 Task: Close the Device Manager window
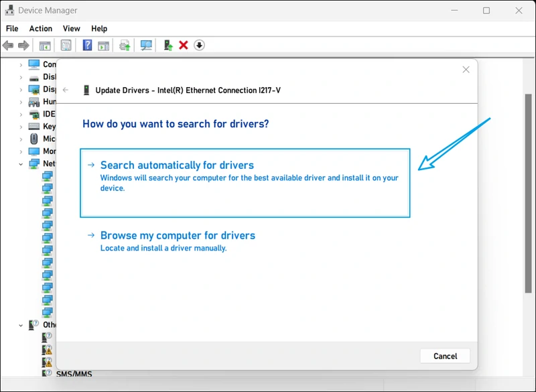click(x=519, y=11)
